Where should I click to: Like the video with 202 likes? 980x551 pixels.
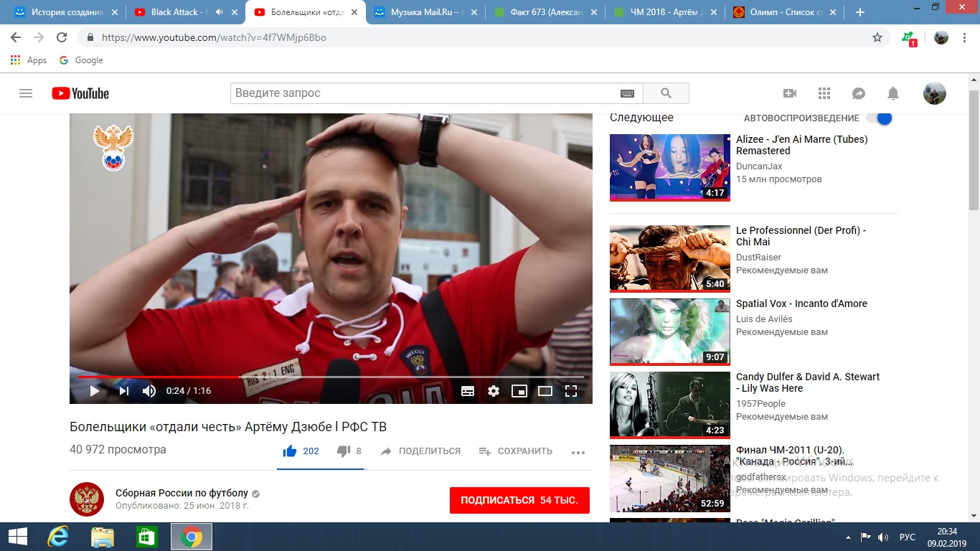(301, 451)
